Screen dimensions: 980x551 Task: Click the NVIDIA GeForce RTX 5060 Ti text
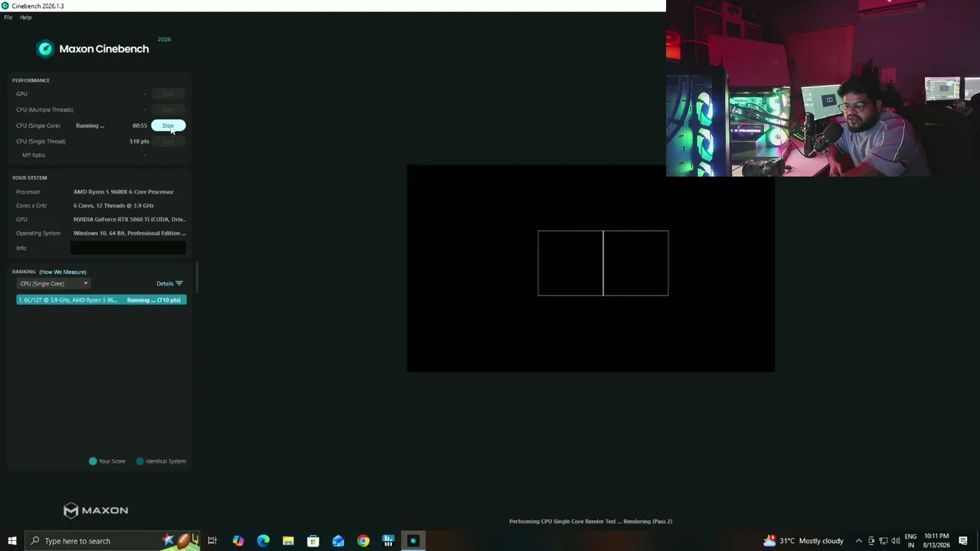129,220
